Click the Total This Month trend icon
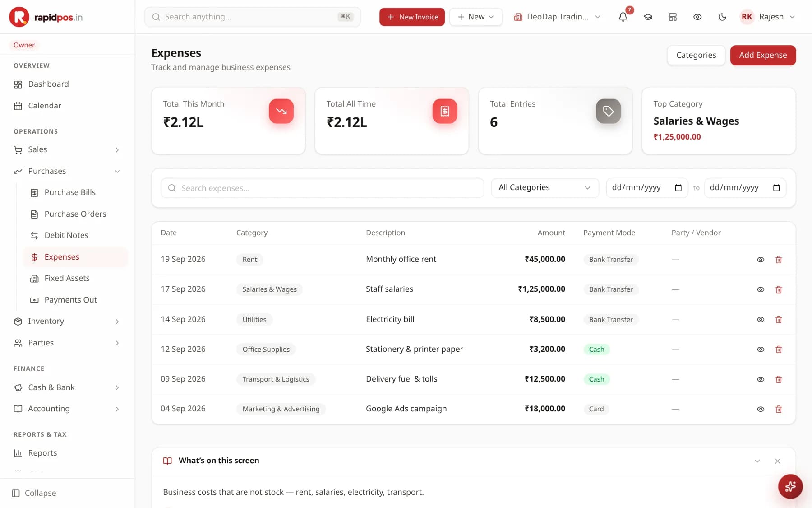The width and height of the screenshot is (812, 508). pos(281,111)
